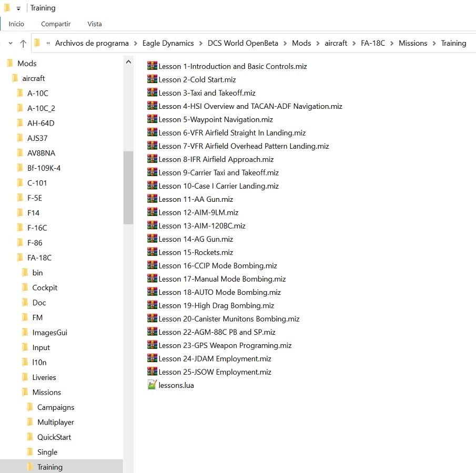476x473 pixels.
Task: Expand chevron after DCS World OpenBeta breadcrumb
Action: tap(285, 44)
